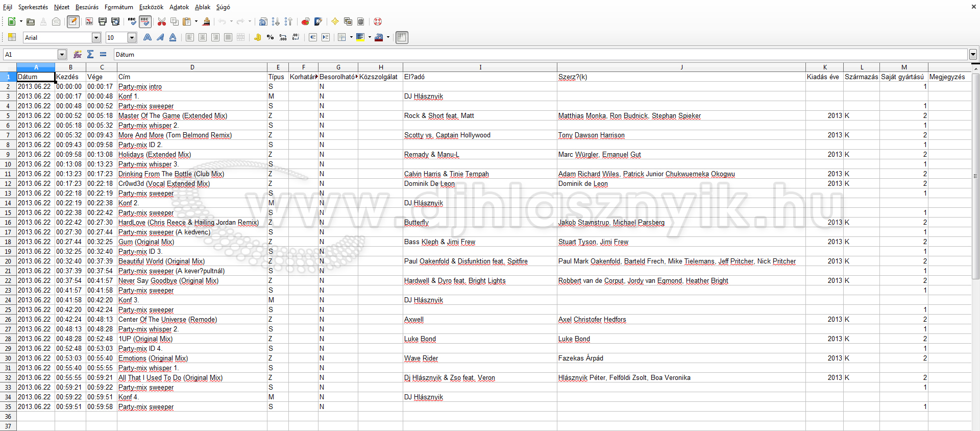The width and height of the screenshot is (980, 431).
Task: Open the Styles and Formatting window
Action: point(12,37)
